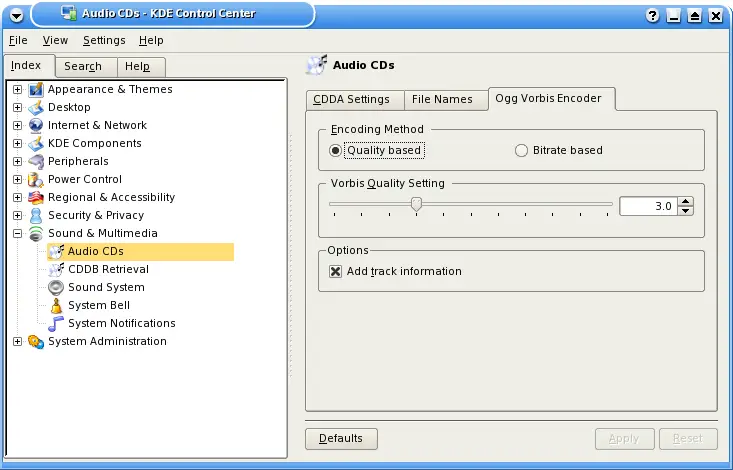
Task: Open the CDDB Retrieval icon in tree
Action: click(56, 269)
